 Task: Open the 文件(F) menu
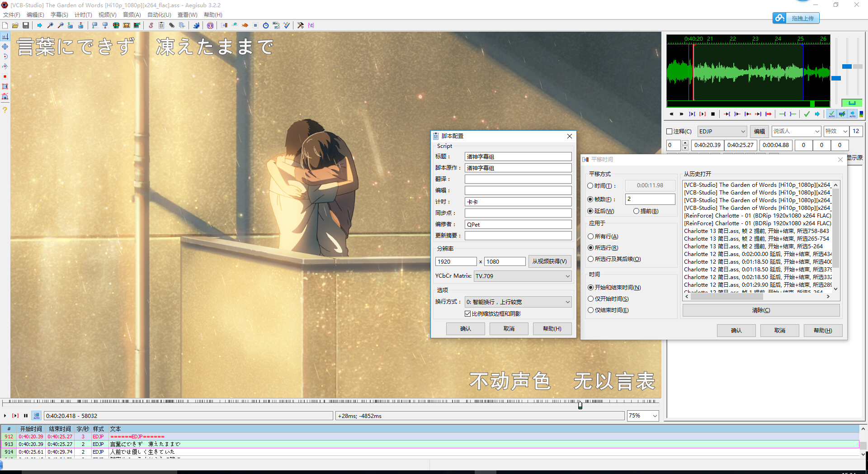[x=12, y=15]
